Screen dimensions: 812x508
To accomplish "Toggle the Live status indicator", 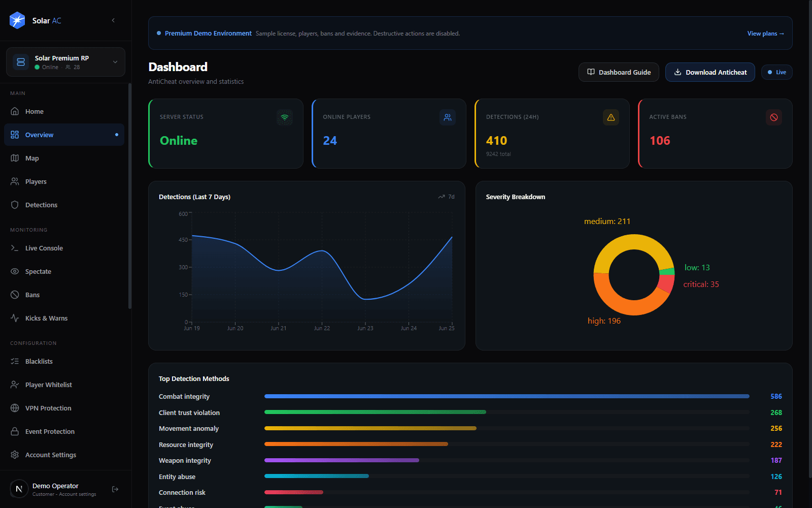I will [x=777, y=72].
